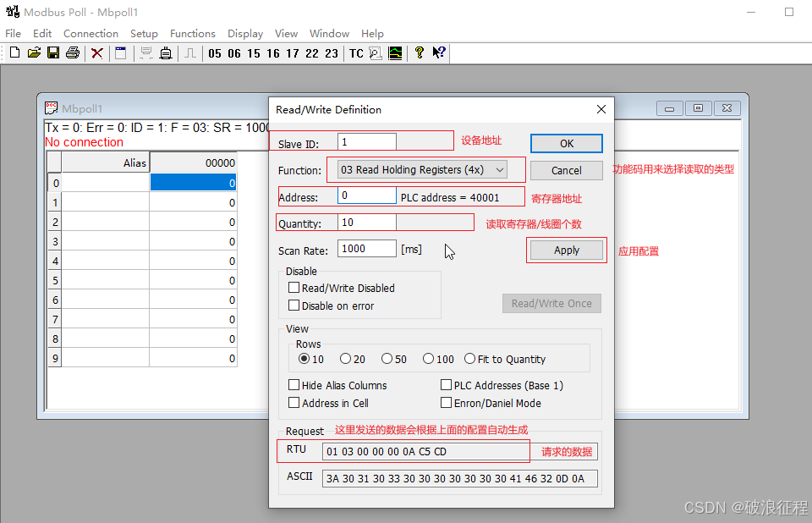Open the Function dropdown 03 Read Holding Registers

tap(422, 169)
